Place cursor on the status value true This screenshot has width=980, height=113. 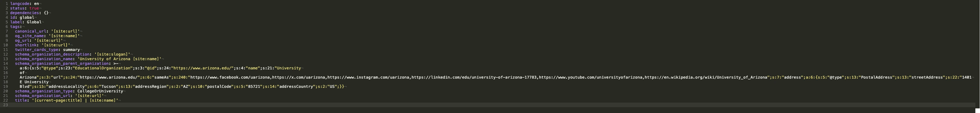point(34,8)
